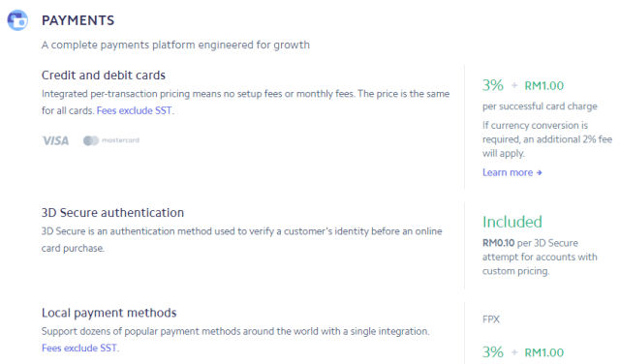Viewport: 620px width, 364px height.
Task: Open the Learn more link
Action: point(512,172)
